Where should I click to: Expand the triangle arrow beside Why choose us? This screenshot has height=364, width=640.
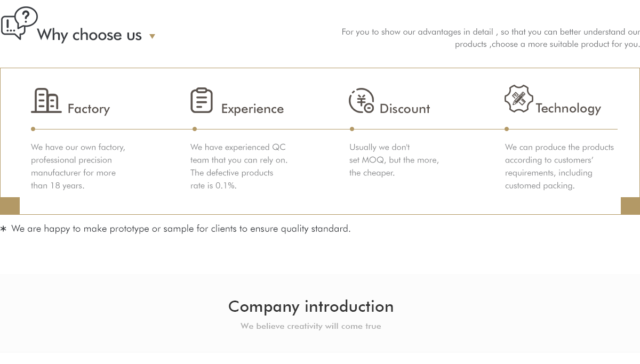point(152,36)
